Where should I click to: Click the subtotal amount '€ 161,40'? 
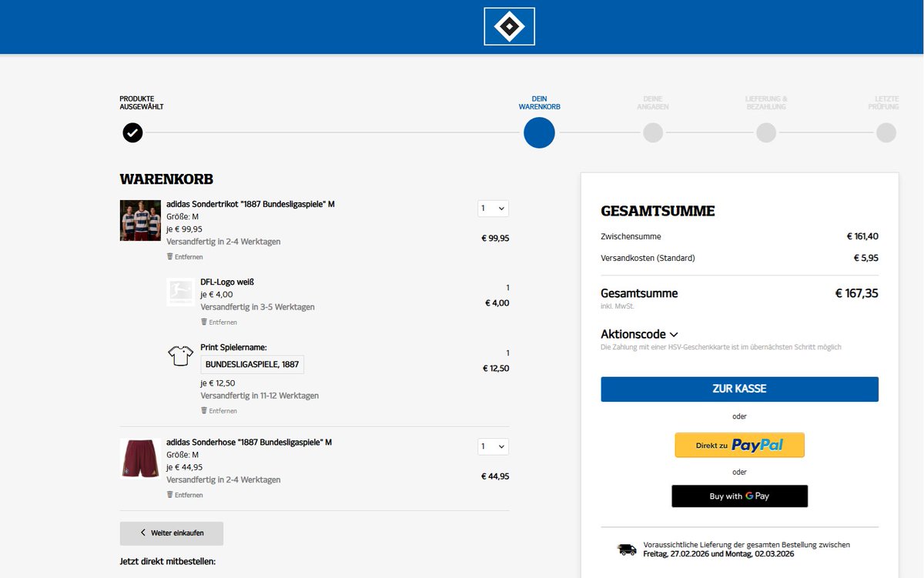click(862, 236)
